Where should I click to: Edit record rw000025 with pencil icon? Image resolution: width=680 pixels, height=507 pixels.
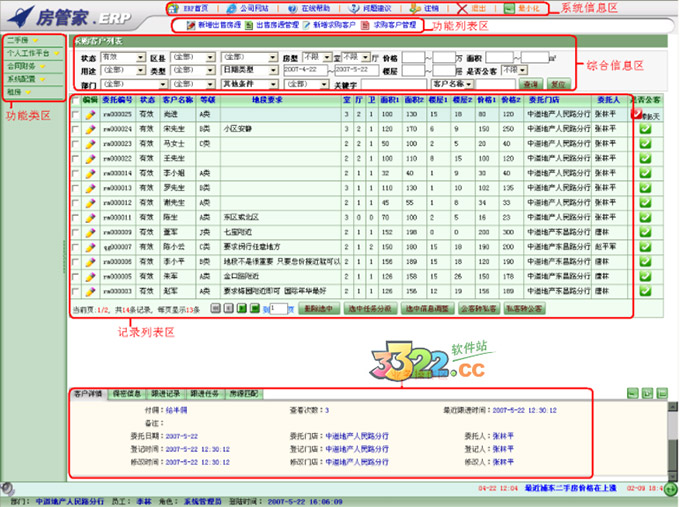[90, 114]
